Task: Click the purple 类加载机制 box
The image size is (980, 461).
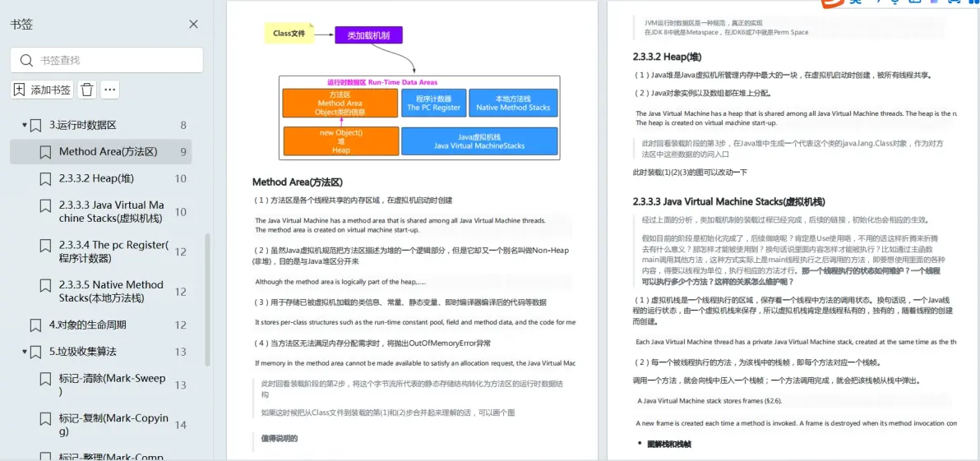Action: [369, 35]
